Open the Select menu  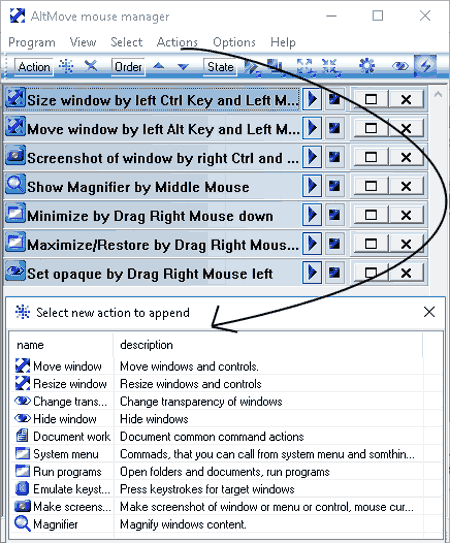pos(126,42)
